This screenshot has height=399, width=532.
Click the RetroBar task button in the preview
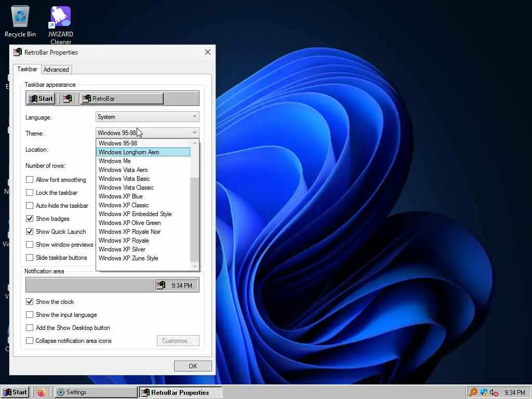click(x=122, y=99)
